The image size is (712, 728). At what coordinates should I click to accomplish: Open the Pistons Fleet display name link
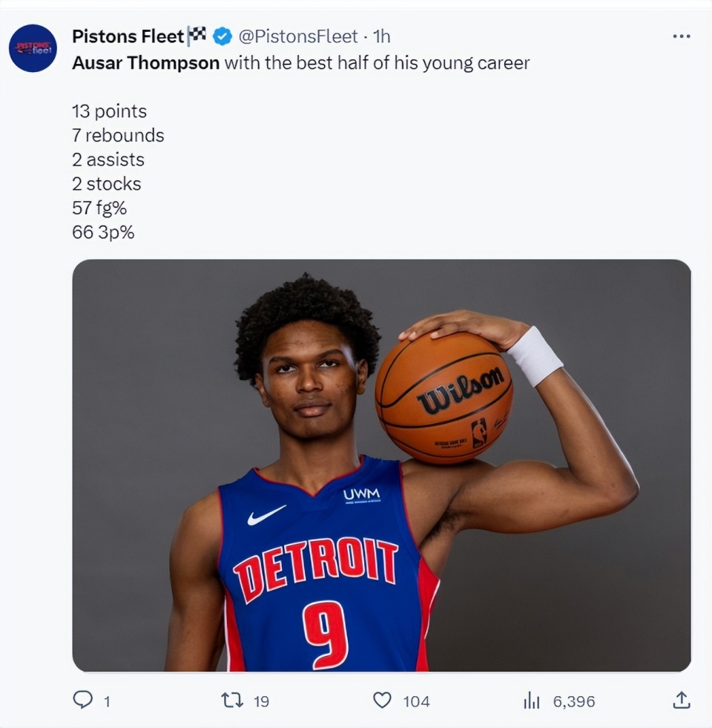coord(128,36)
